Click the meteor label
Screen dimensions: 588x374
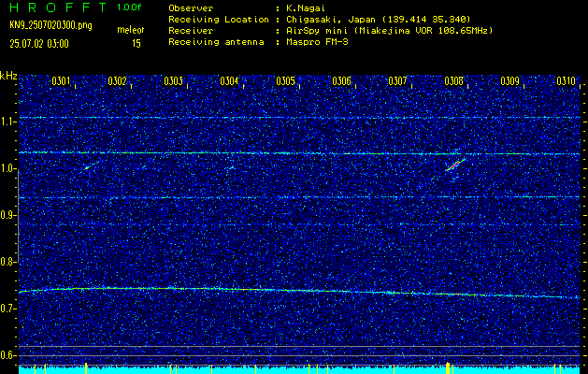point(131,30)
